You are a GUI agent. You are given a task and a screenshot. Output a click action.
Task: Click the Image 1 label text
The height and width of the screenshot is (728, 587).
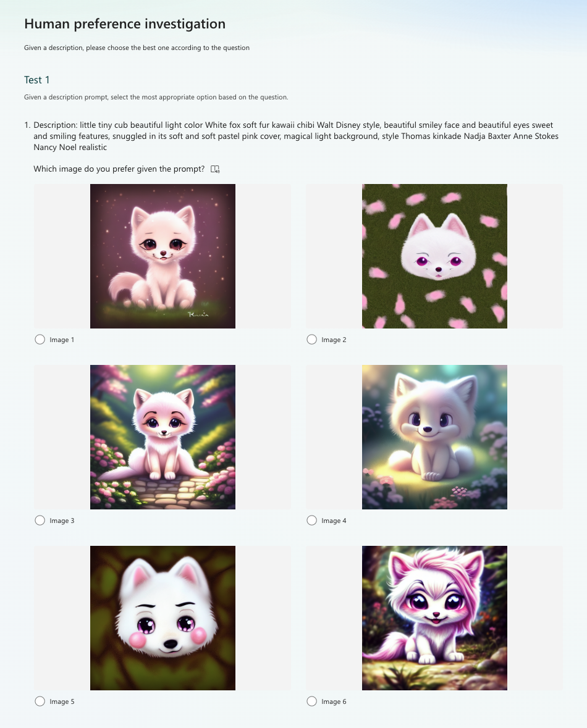pyautogui.click(x=62, y=340)
